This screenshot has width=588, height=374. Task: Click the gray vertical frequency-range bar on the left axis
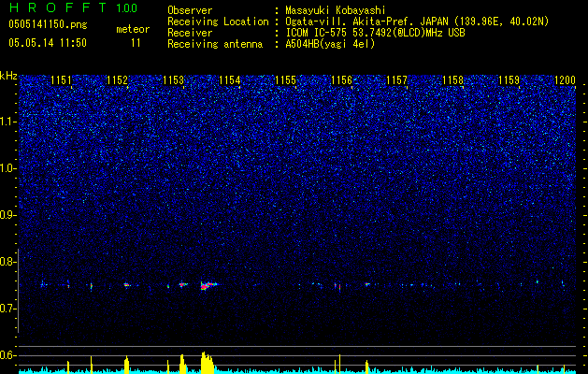click(19, 291)
